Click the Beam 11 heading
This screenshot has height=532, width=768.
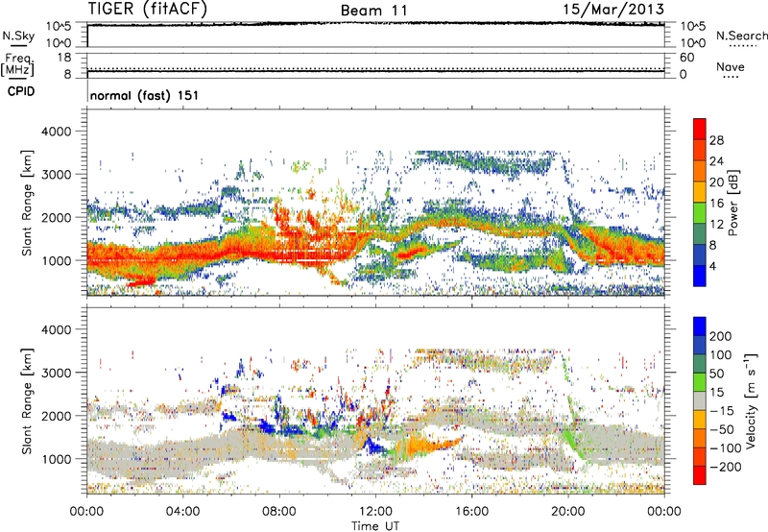click(x=374, y=11)
